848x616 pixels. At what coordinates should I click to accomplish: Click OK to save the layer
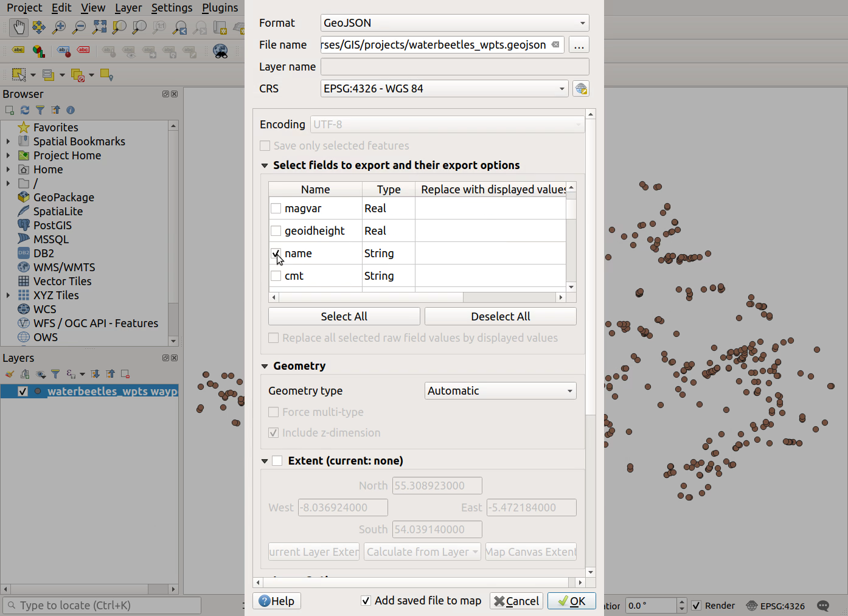(x=571, y=601)
